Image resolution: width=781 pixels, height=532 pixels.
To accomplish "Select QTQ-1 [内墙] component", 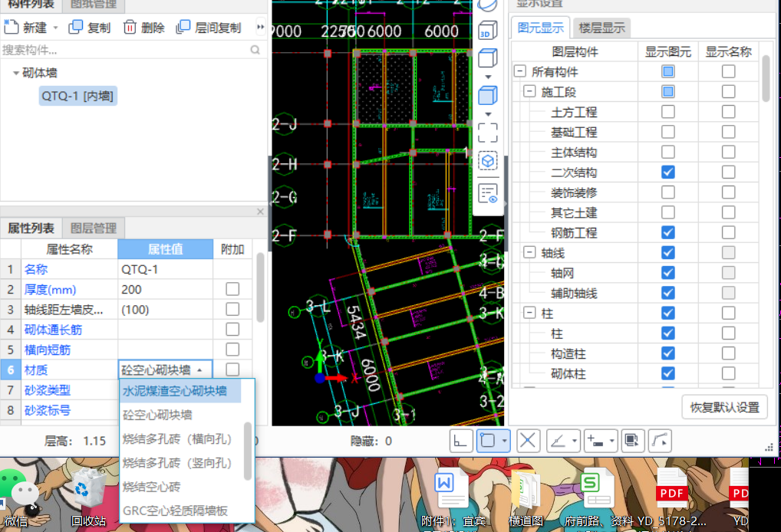I will click(x=77, y=96).
